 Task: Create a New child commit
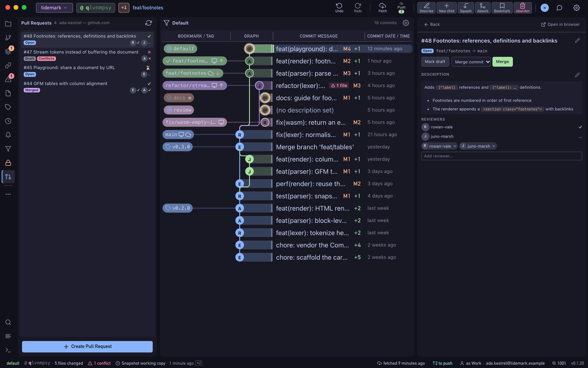pos(446,8)
